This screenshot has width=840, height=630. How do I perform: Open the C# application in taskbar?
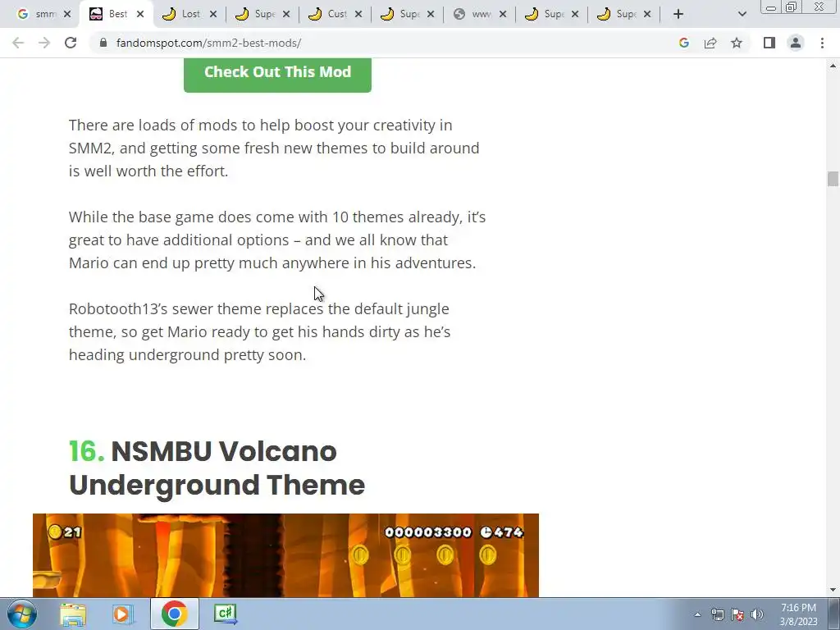226,614
